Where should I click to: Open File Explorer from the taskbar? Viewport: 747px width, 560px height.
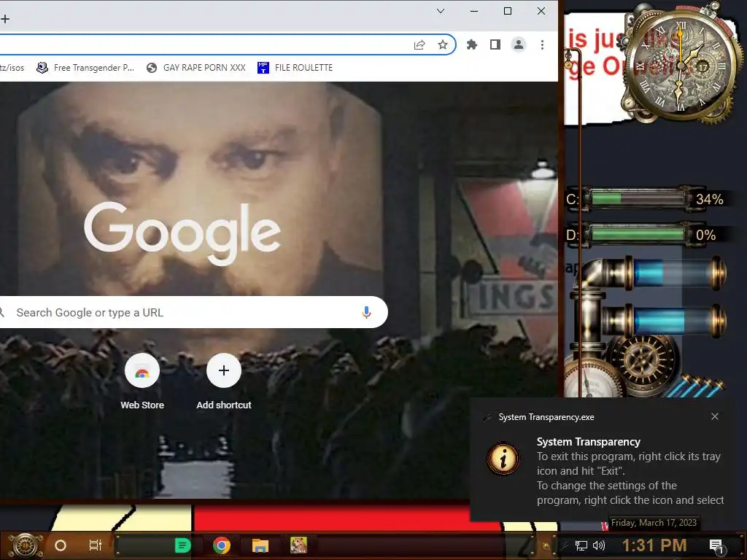pyautogui.click(x=260, y=545)
